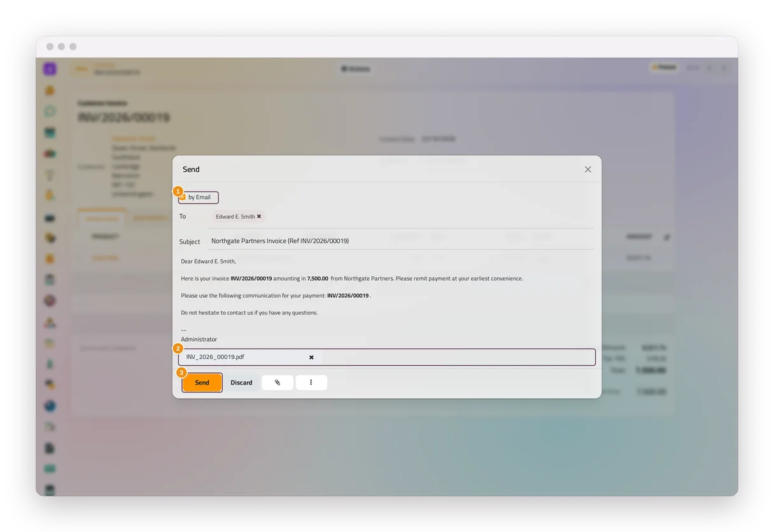Discard the email draft
This screenshot has height=532, width=774.
[241, 382]
